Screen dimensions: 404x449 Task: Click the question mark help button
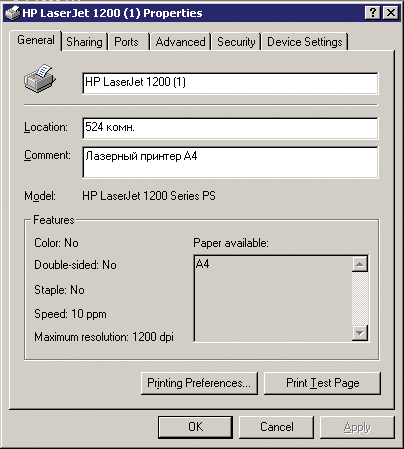click(373, 13)
